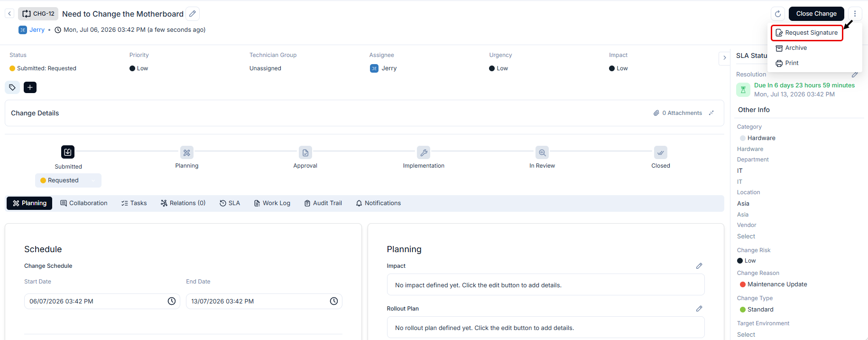The height and width of the screenshot is (340, 868).
Task: Click Jerry's avatar under the title
Action: tap(23, 30)
